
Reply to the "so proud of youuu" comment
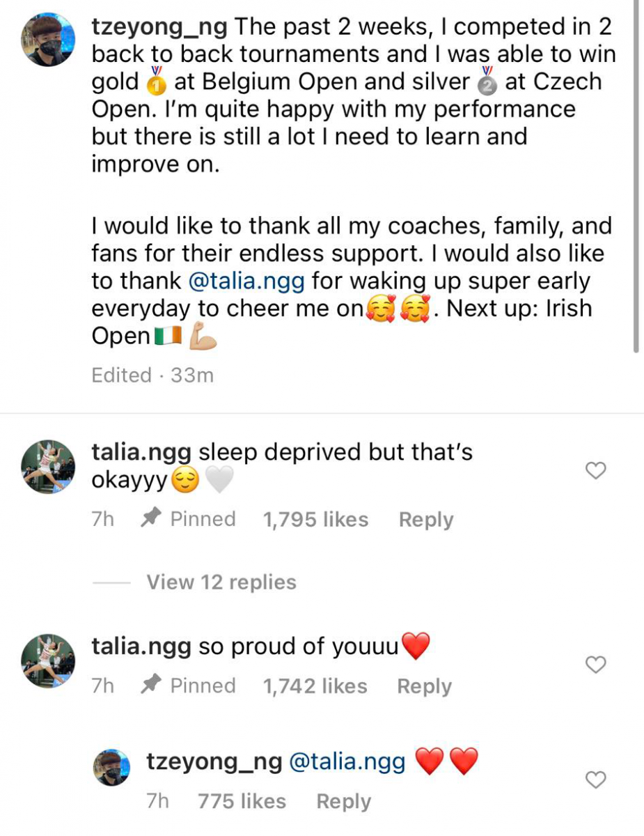[x=424, y=686]
